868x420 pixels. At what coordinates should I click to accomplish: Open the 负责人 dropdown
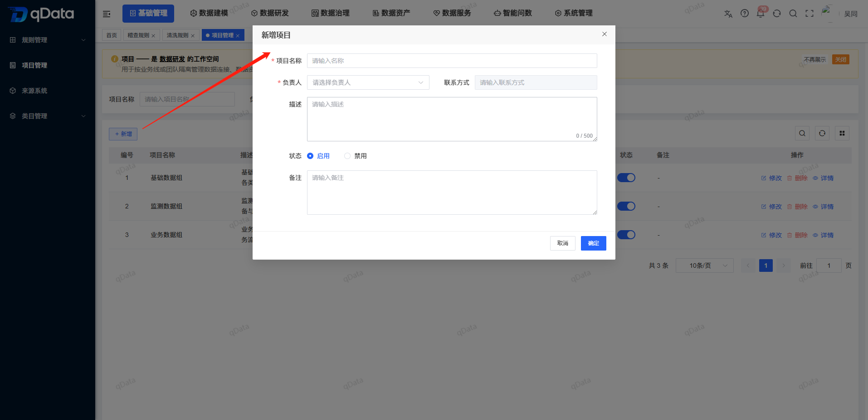pos(368,82)
